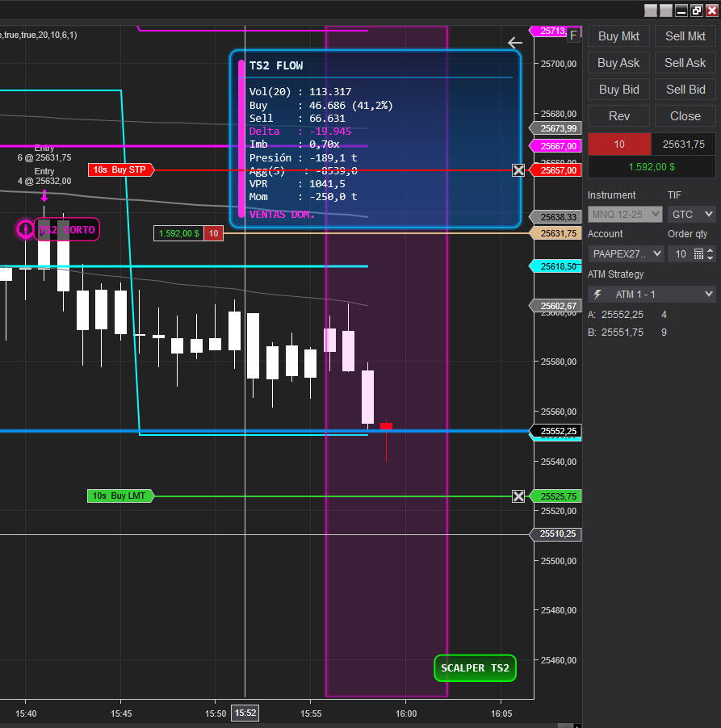
Task: Cancel the Buy LMT order with X
Action: (518, 496)
